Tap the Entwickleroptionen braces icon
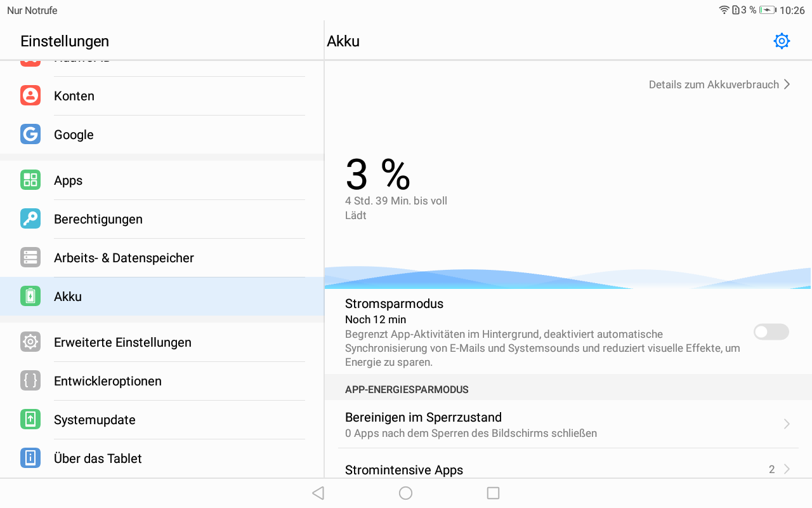This screenshot has width=812, height=508. tap(30, 381)
